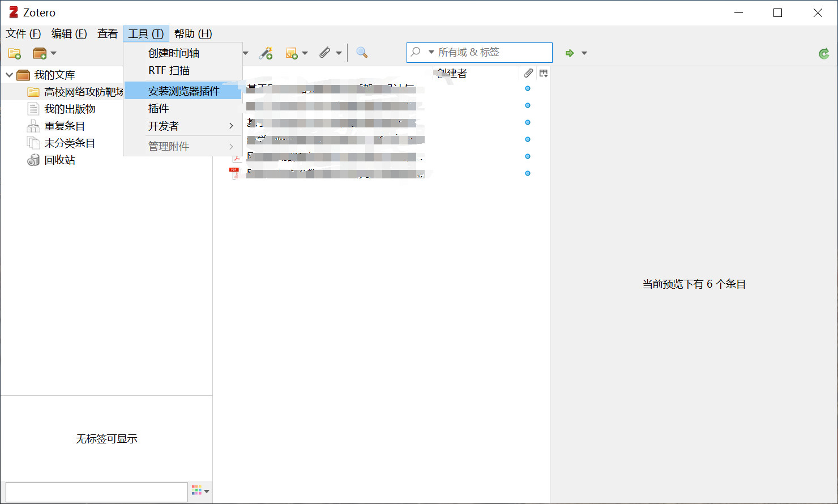The image size is (838, 504).
Task: Click the first item's blue attachment dot
Action: (x=528, y=88)
